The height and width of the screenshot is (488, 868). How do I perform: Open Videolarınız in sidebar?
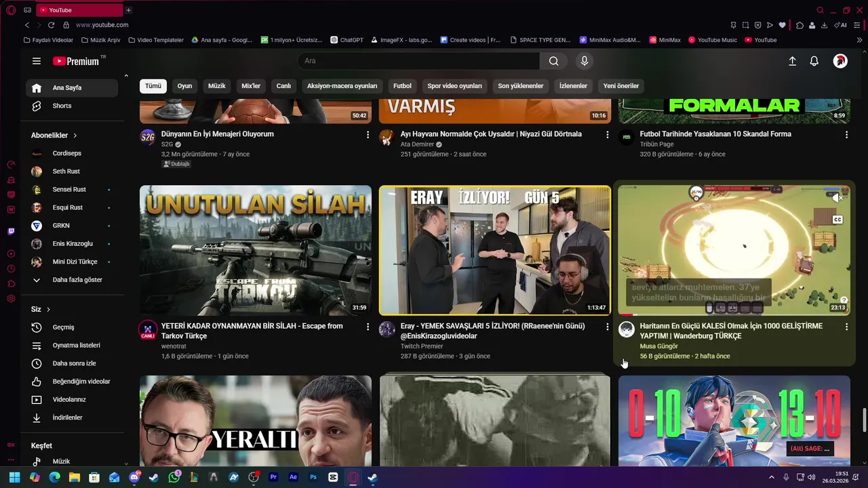click(72, 400)
